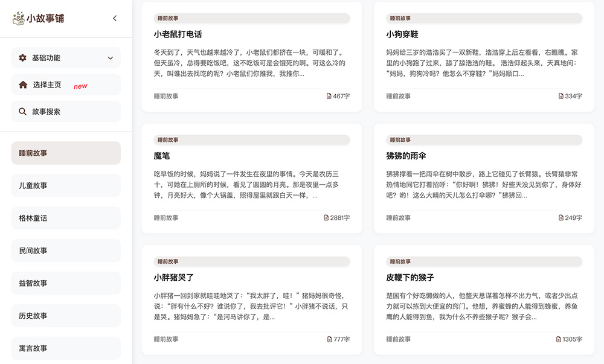
Task: Click the teapot logo icon of 小故事铺
Action: [19, 18]
